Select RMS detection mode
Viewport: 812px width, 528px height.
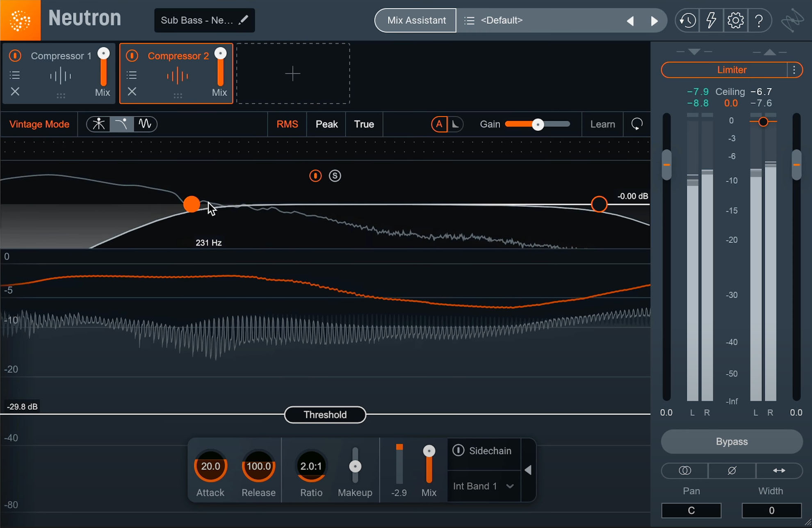point(287,124)
